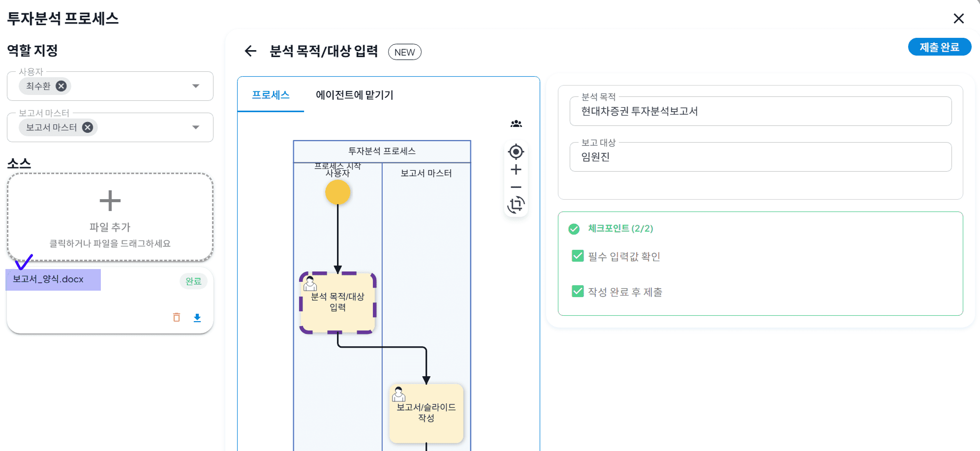Click the 제출 완료 button

pos(939,47)
